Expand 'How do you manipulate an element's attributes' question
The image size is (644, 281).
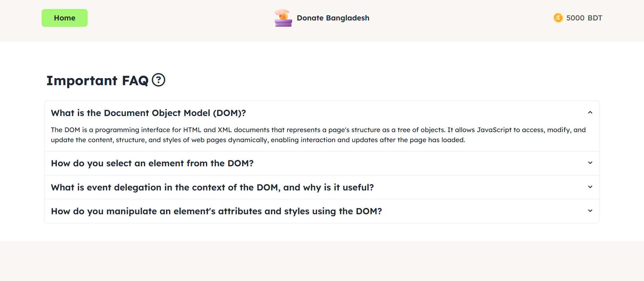pos(216,211)
